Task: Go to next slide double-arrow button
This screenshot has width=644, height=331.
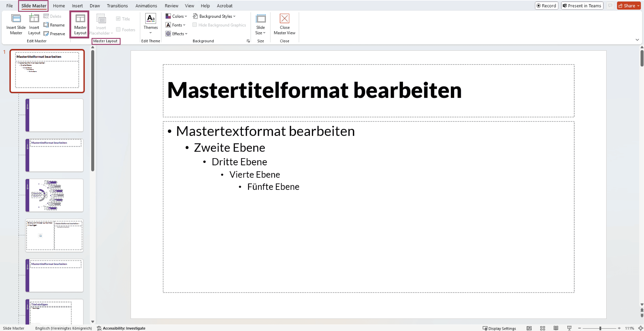Action: tap(642, 316)
